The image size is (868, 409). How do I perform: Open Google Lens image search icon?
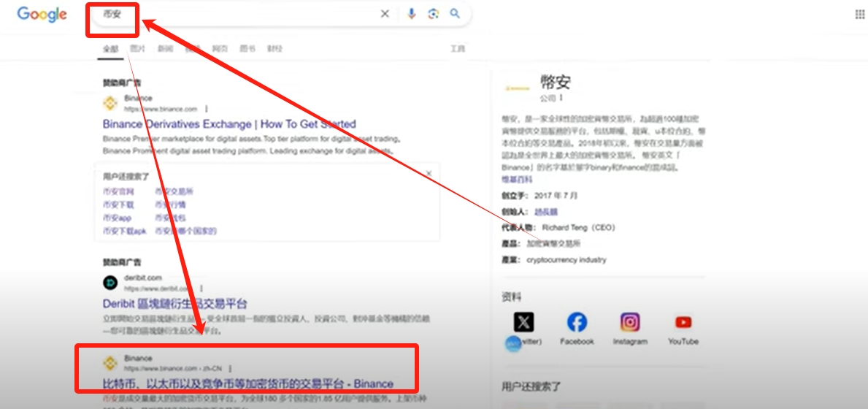(434, 14)
